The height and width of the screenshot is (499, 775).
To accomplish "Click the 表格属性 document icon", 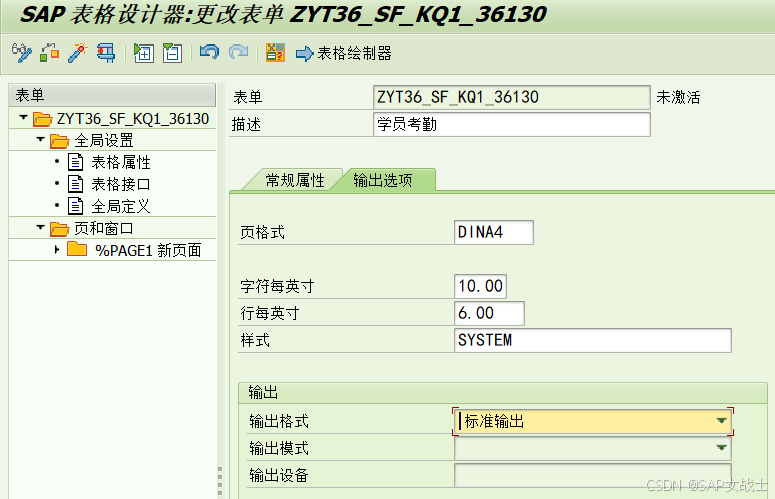I will pos(75,162).
